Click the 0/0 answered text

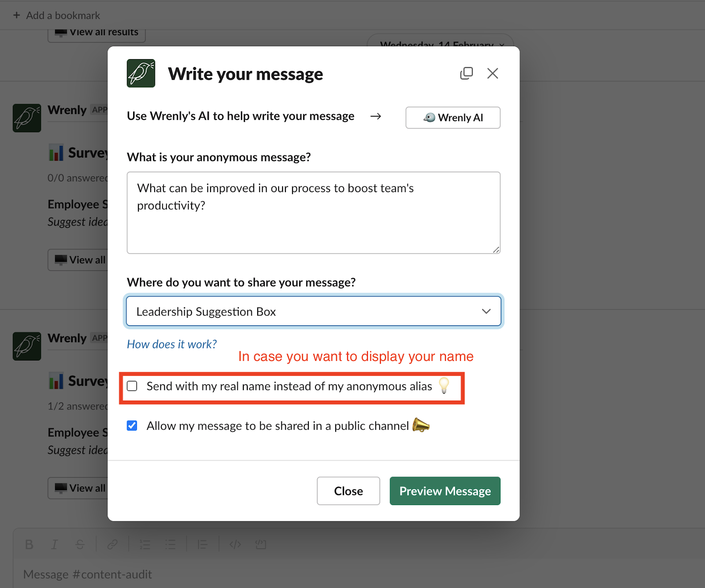(x=78, y=178)
